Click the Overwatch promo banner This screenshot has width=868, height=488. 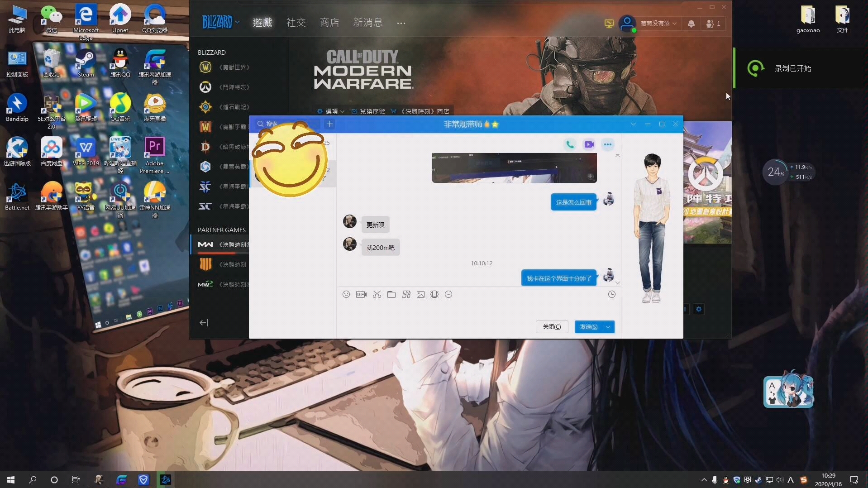pyautogui.click(x=707, y=182)
